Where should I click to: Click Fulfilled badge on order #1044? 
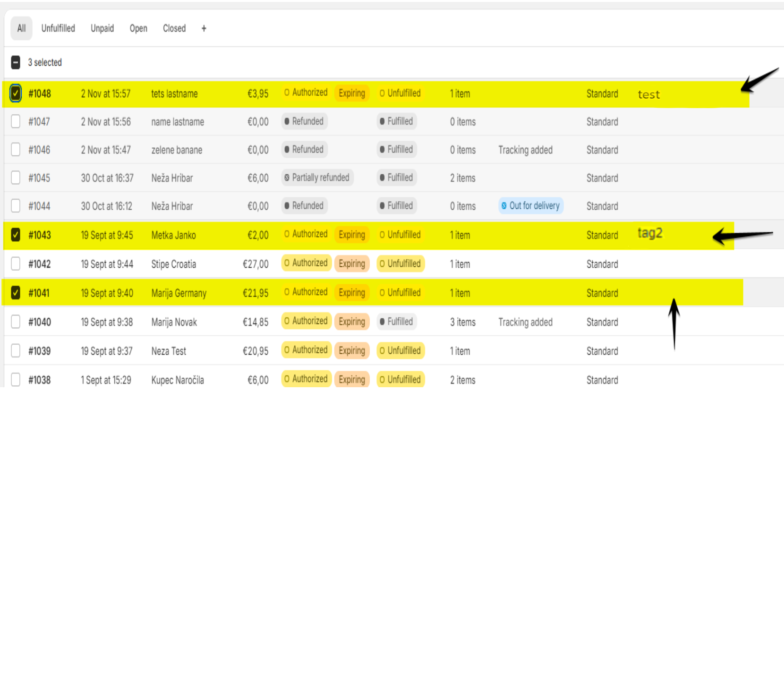(396, 206)
